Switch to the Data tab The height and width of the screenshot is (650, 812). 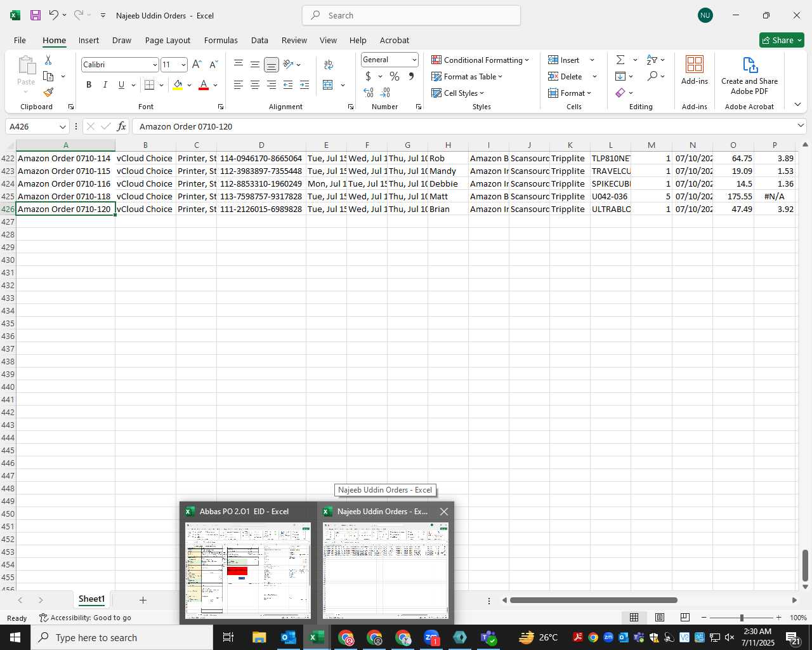click(x=259, y=40)
